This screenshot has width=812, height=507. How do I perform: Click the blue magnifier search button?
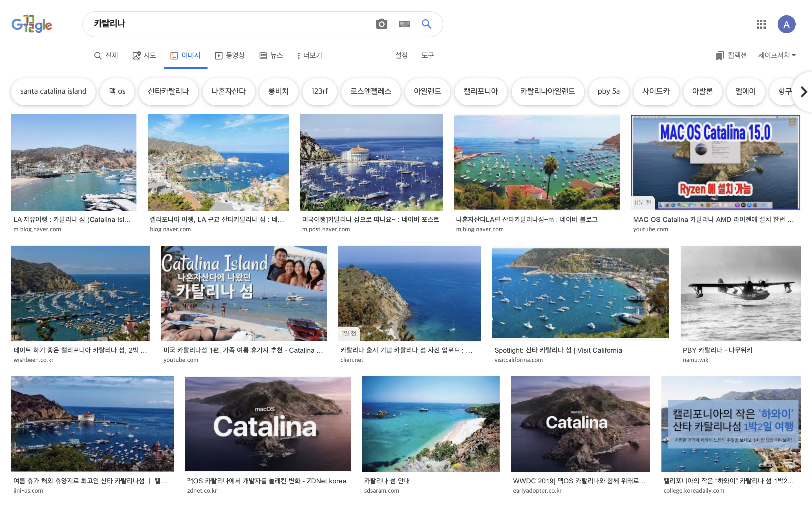pos(427,24)
